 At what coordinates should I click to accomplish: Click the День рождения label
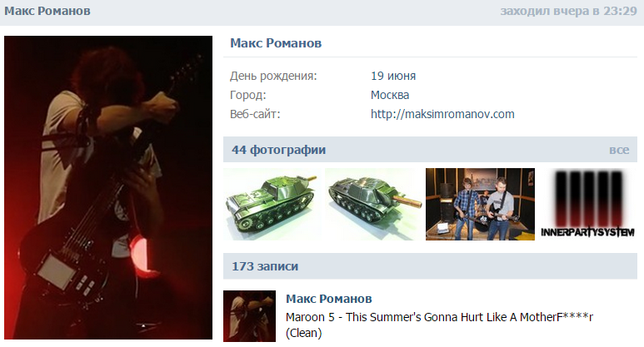coord(273,76)
